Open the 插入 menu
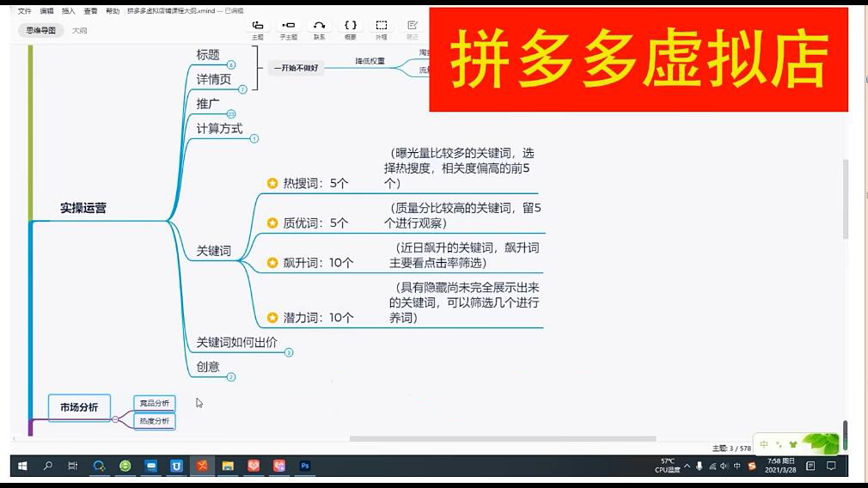This screenshot has width=868, height=488. (69, 11)
